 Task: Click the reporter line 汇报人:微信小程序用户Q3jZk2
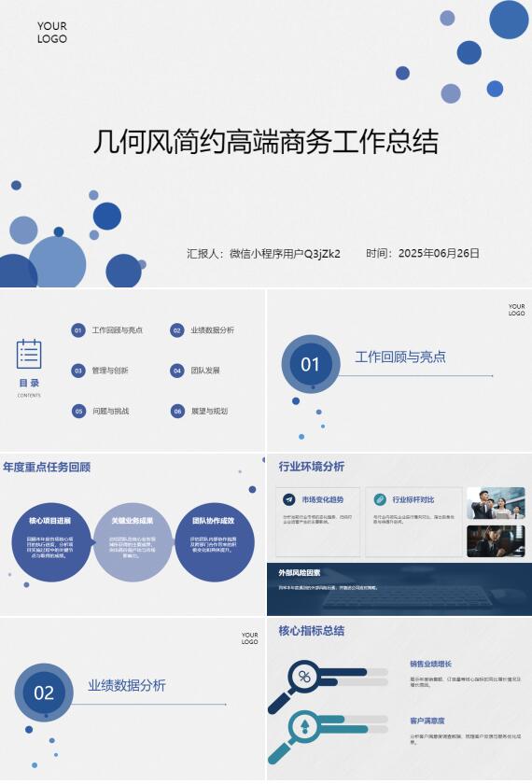263,254
